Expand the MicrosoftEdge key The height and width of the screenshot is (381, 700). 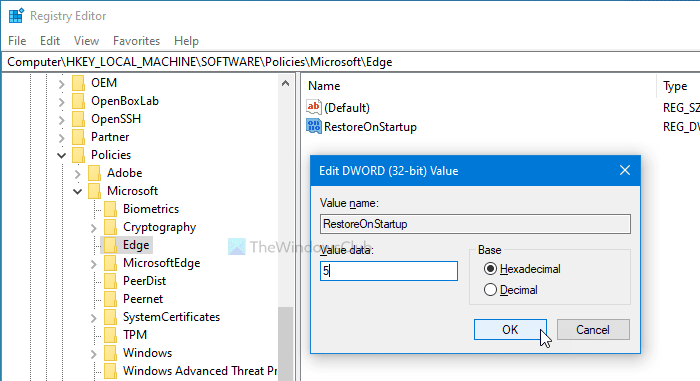point(94,264)
